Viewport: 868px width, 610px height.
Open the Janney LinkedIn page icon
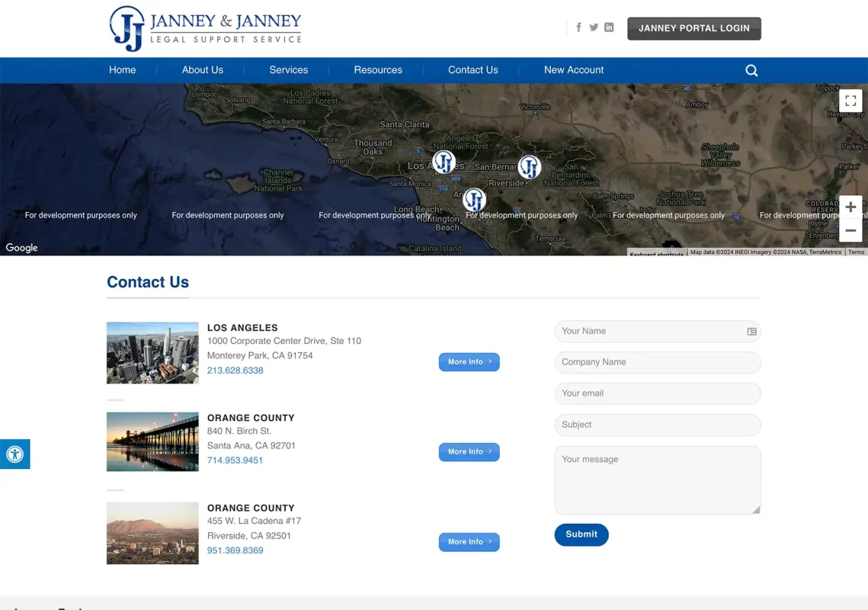coord(609,27)
